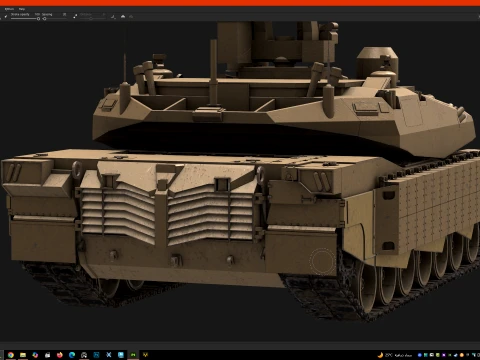
Task: Adjust the Stroke opacity slider
Action: click(25, 19)
